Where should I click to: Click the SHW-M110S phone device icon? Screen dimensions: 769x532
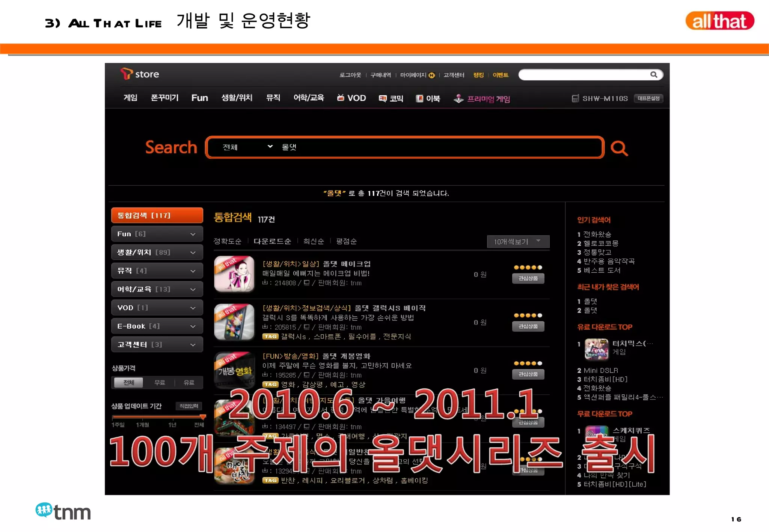click(x=575, y=98)
